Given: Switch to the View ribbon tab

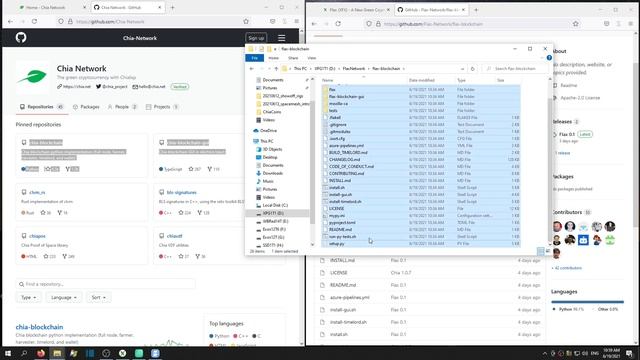Looking at the screenshot, I should pos(311,58).
